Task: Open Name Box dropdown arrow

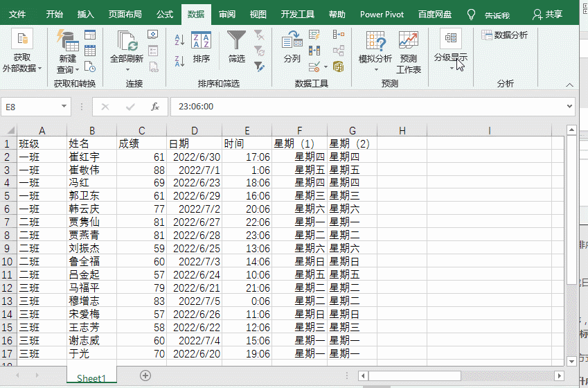Action: [x=64, y=107]
